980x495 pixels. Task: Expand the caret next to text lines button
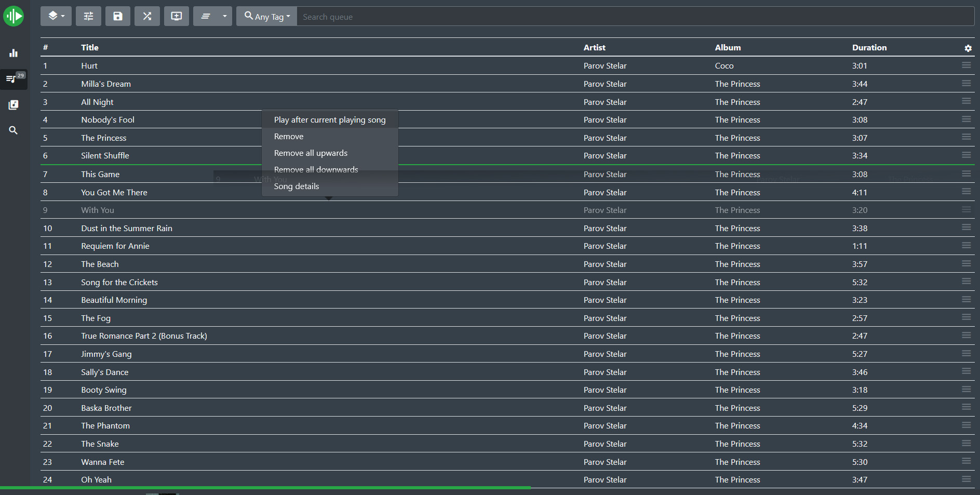pyautogui.click(x=225, y=16)
